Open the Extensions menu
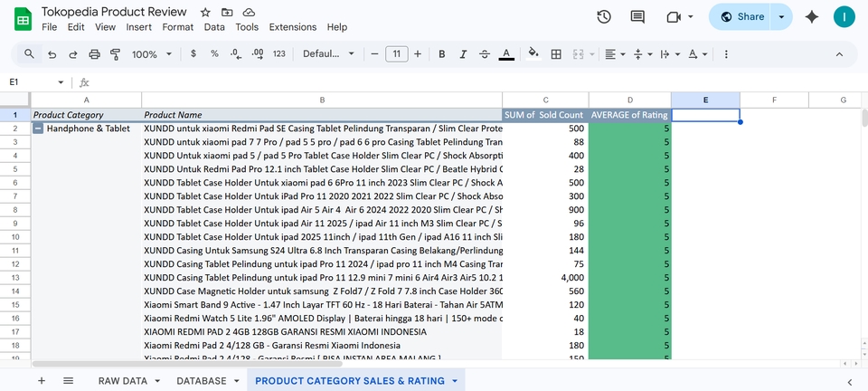 pyautogui.click(x=292, y=27)
